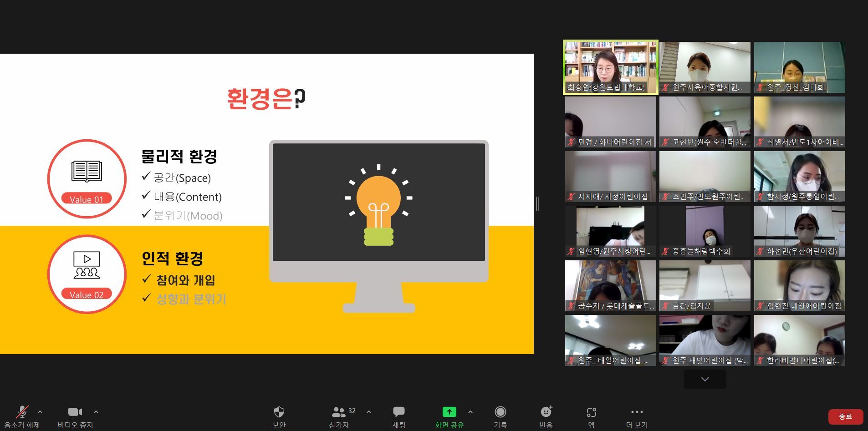Click the slide title 환경은?
Screen dimensions: 868x431
266,99
